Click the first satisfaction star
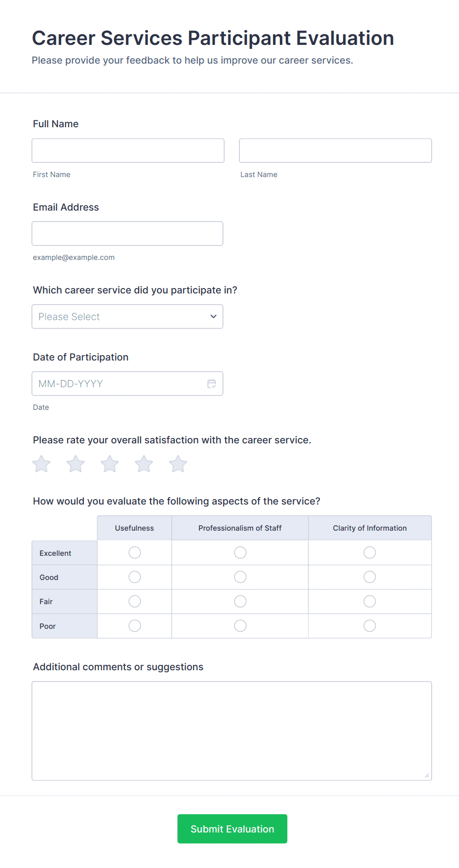This screenshot has height=868, width=459. pyautogui.click(x=41, y=464)
